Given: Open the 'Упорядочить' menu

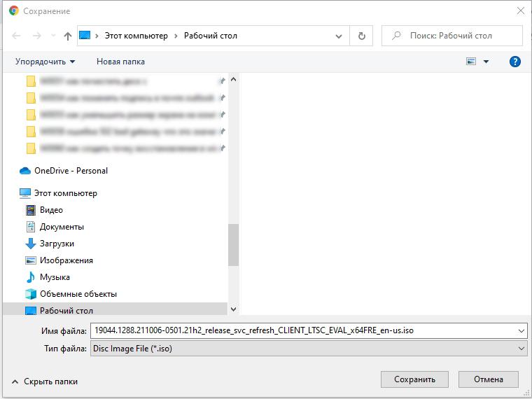Looking at the screenshot, I should pos(45,62).
